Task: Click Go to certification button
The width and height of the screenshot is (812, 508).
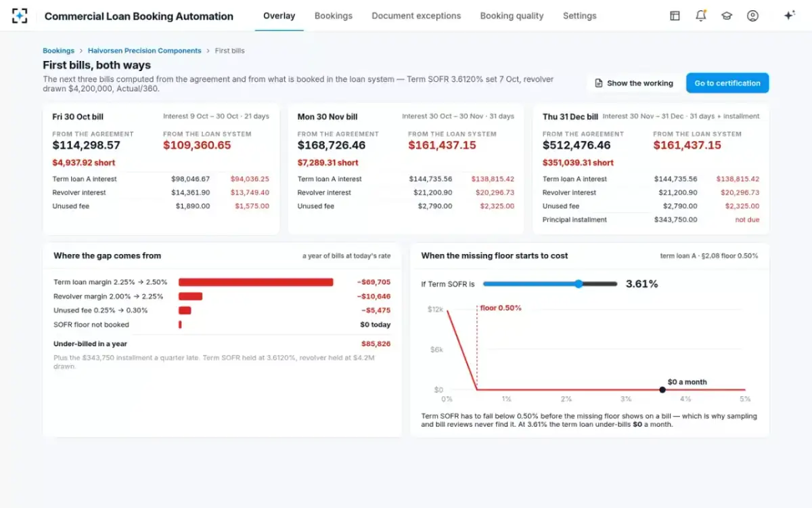Action: [x=727, y=83]
